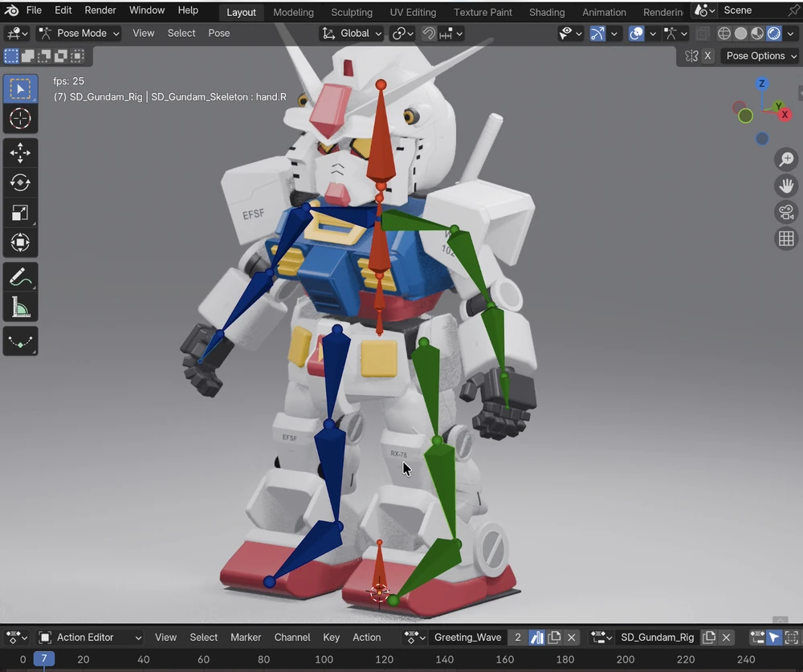Click the red X axis on gizmo
Viewport: 803px width, 672px height.
pos(785,115)
